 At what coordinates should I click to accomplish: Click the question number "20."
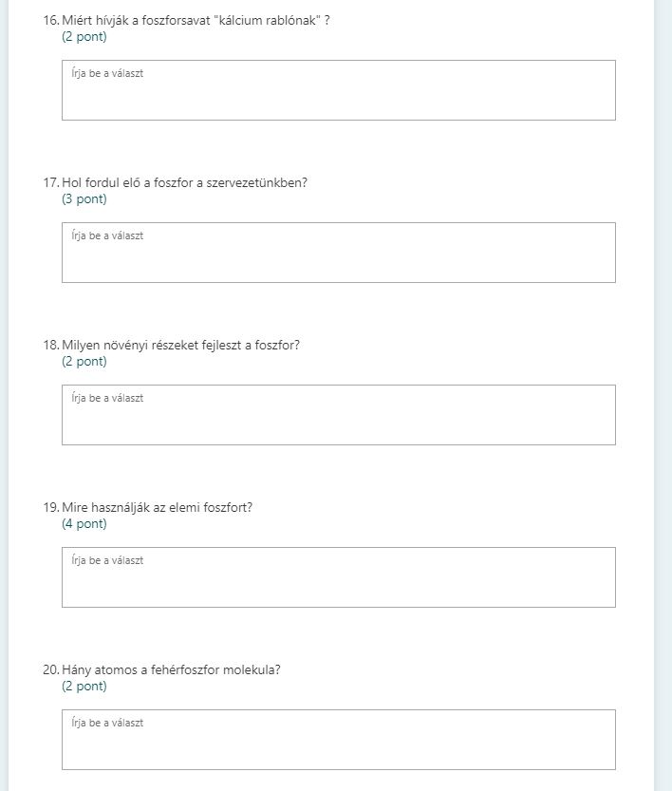click(51, 669)
